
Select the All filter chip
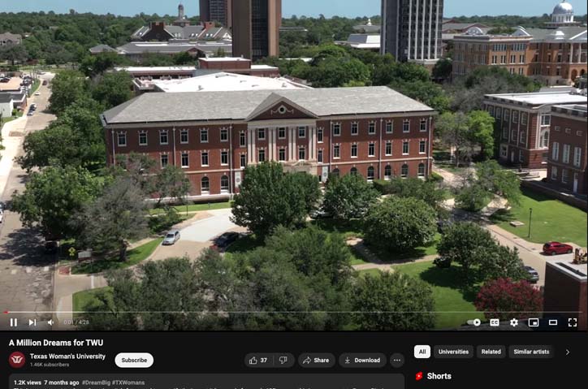click(x=422, y=352)
